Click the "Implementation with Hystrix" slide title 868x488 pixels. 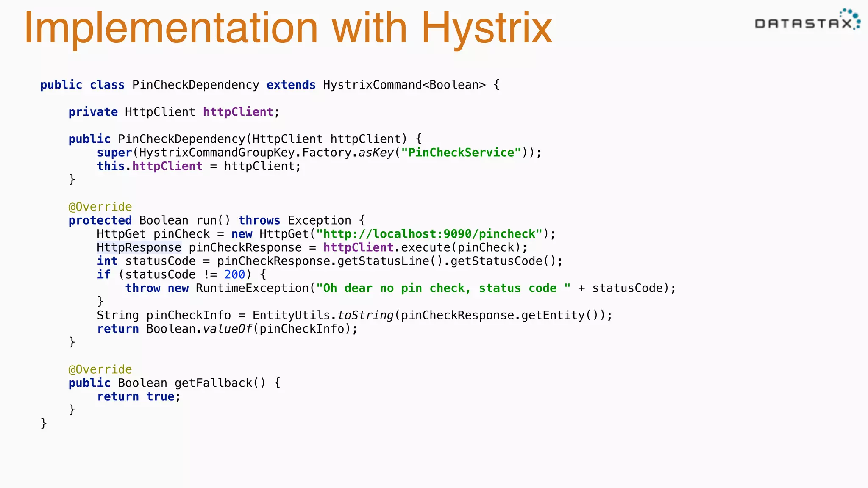288,29
